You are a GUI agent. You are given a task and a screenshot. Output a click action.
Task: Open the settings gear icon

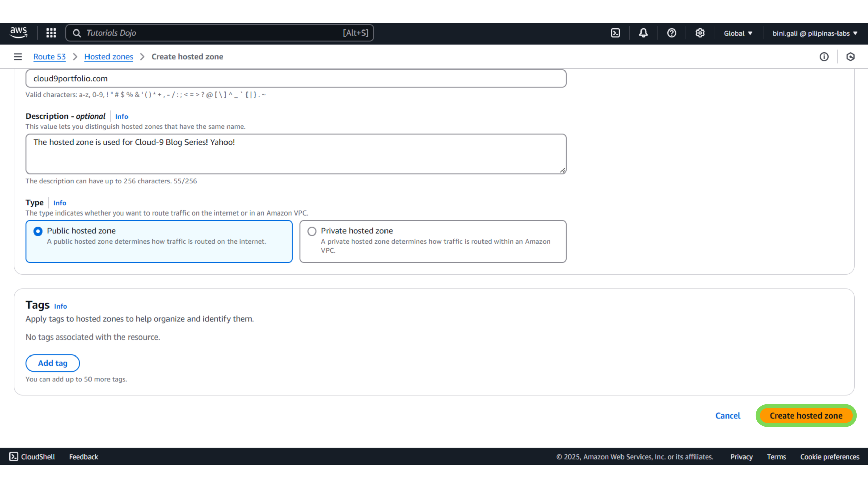tap(700, 33)
